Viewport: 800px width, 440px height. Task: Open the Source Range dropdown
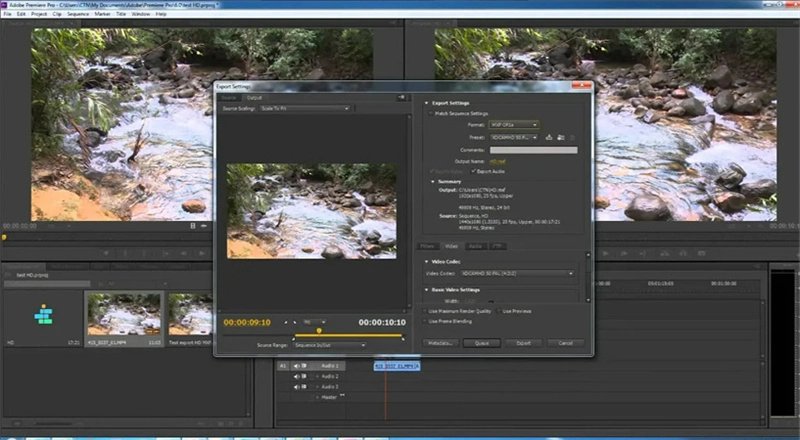(x=329, y=345)
